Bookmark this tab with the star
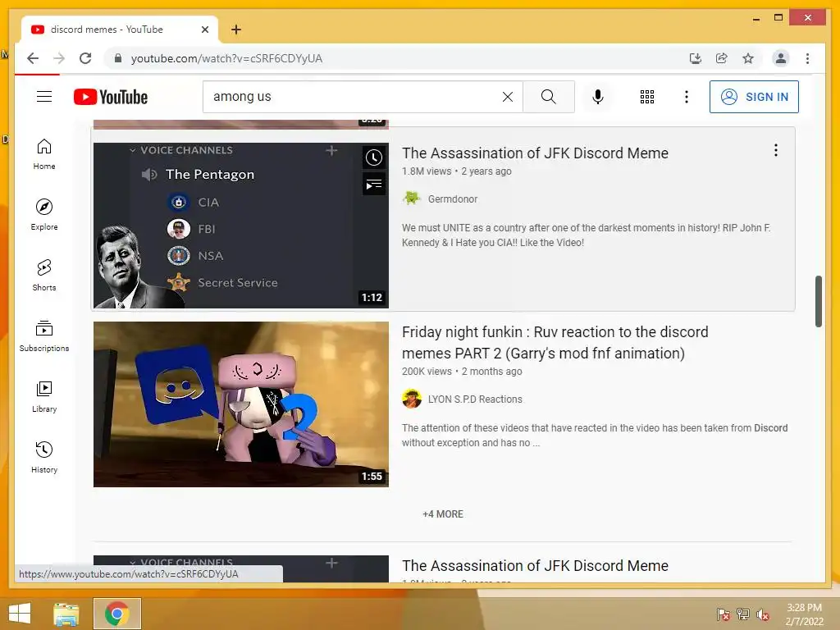 click(x=748, y=58)
